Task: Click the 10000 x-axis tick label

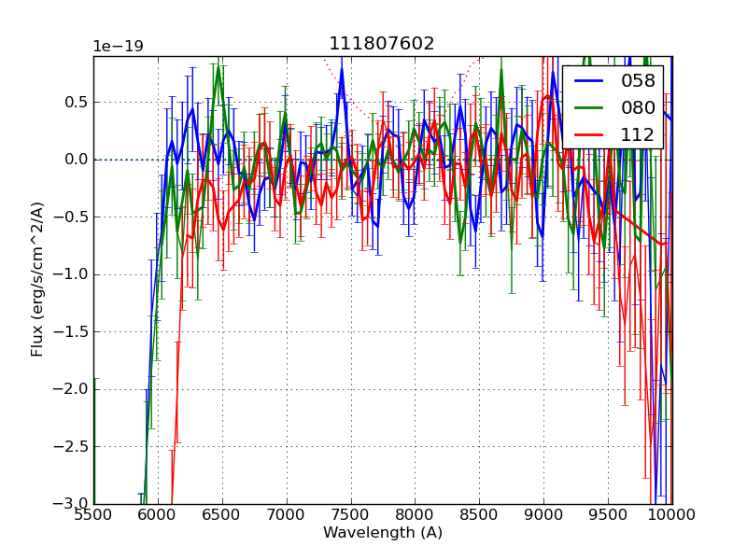Action: tap(671, 514)
